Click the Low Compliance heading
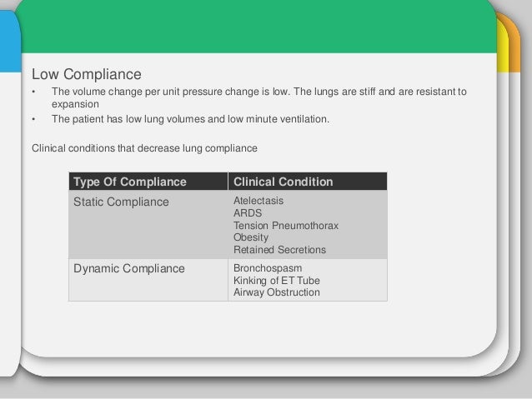 87,74
